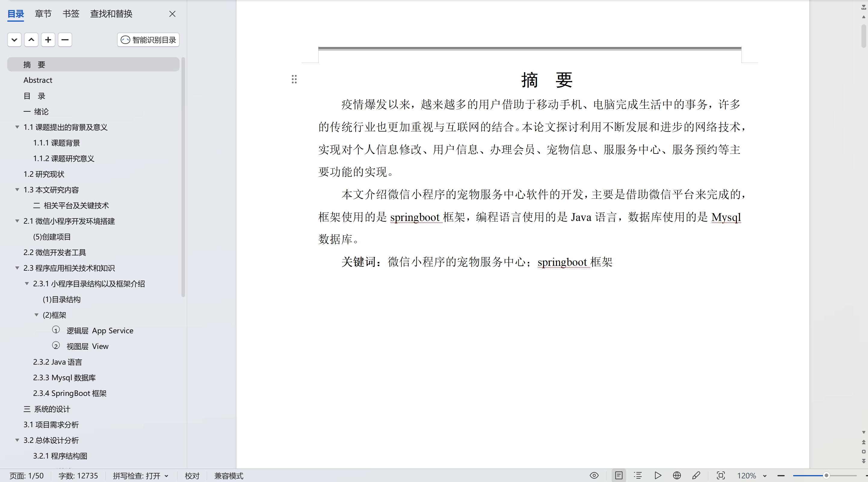
Task: Jump to the Abstract heading in outline
Action: [x=38, y=80]
